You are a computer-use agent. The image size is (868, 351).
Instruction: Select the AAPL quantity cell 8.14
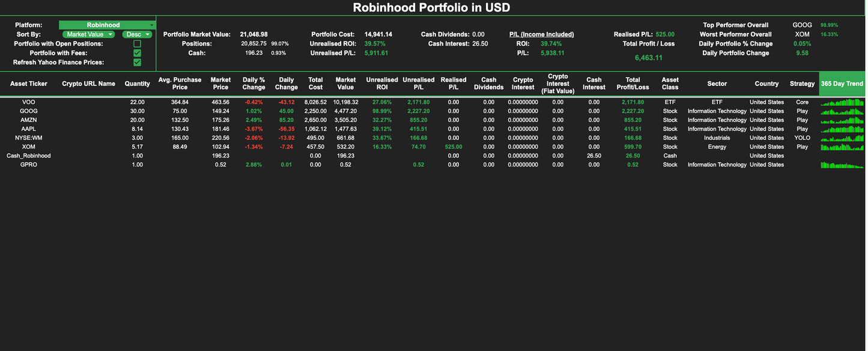(x=138, y=129)
